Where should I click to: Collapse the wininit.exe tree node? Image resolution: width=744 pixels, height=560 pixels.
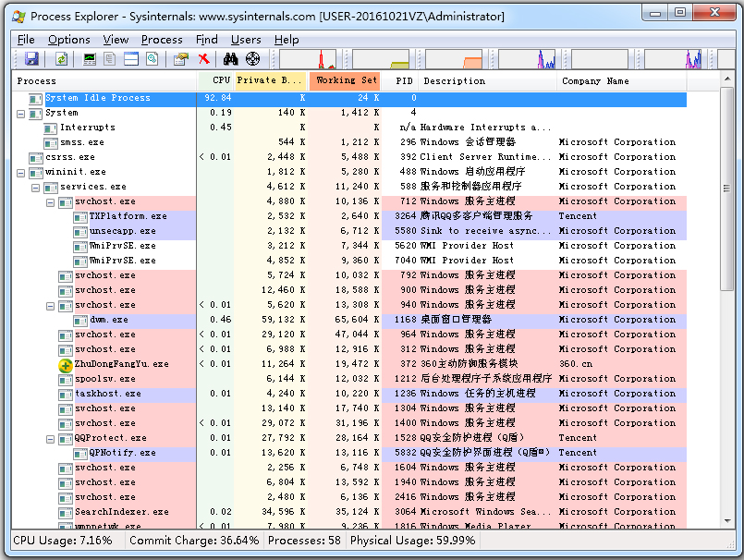click(21, 173)
